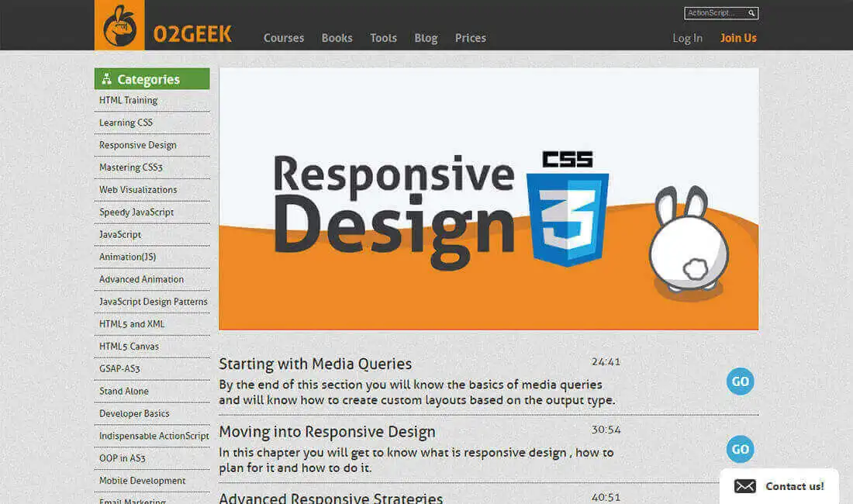Open the Books menu item
Viewport: 853px width, 504px height.
coord(337,38)
